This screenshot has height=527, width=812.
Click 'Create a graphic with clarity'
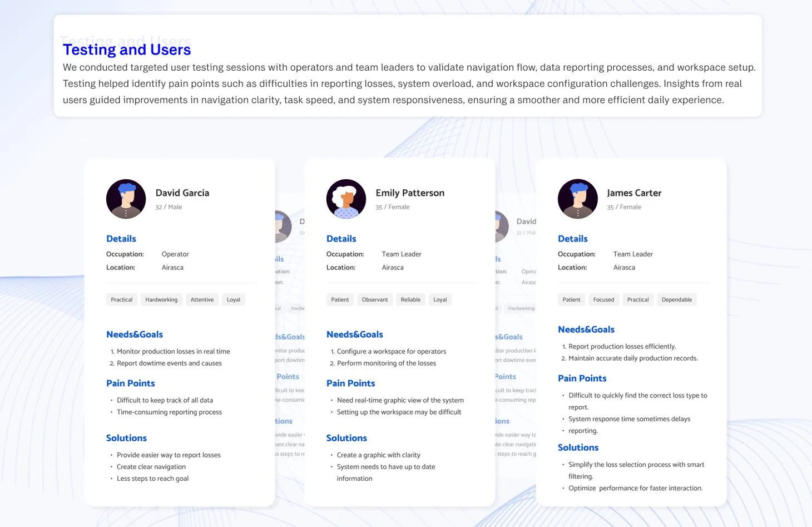(x=379, y=455)
